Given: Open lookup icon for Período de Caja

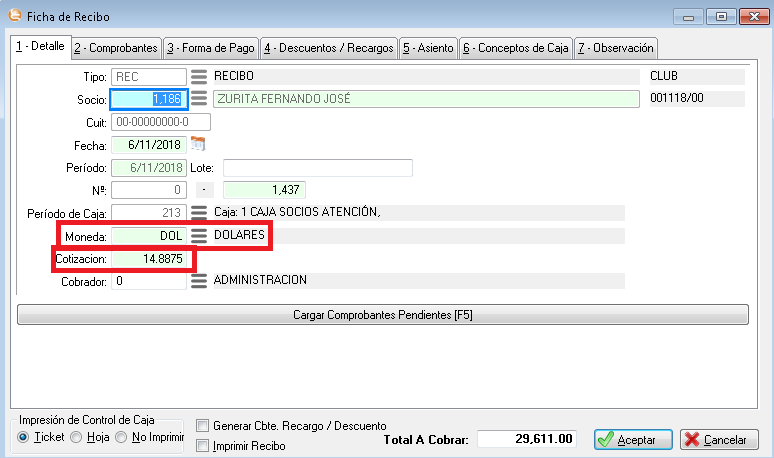Looking at the screenshot, I should point(199,212).
